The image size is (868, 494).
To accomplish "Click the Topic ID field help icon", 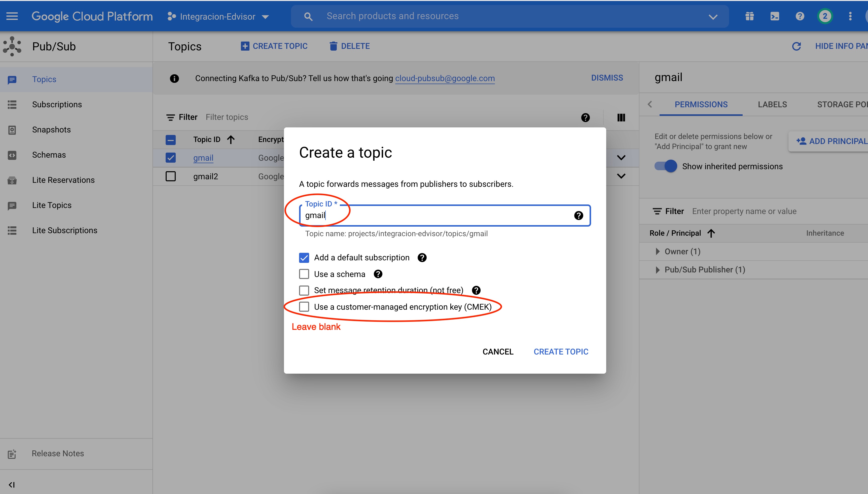I will (x=579, y=216).
